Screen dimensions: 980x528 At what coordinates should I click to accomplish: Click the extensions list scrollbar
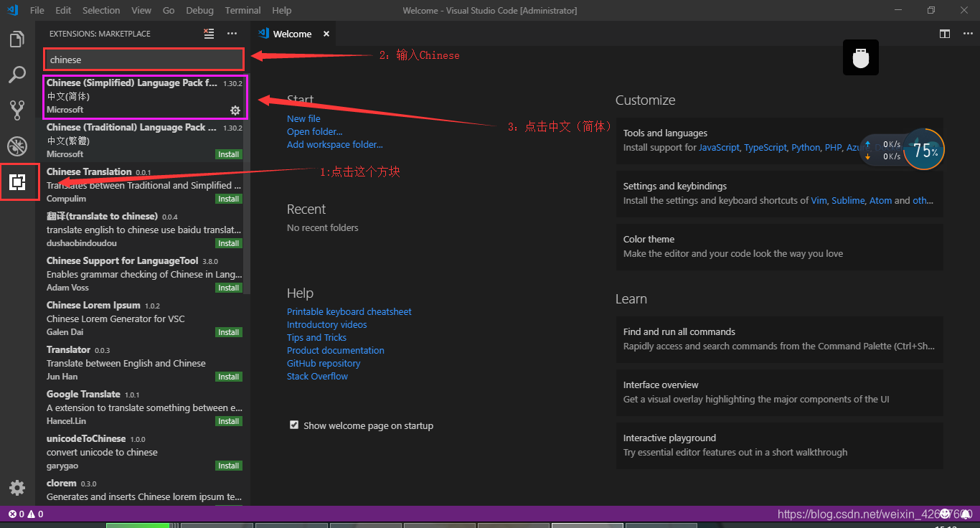247,183
